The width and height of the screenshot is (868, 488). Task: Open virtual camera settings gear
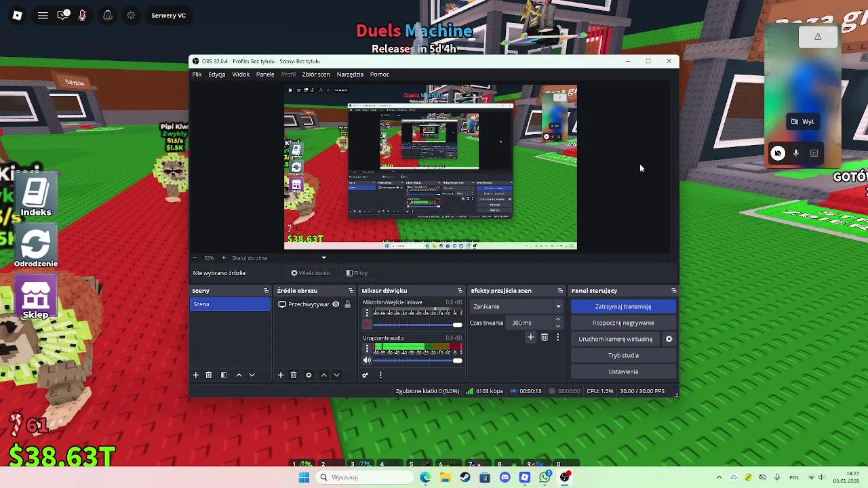(669, 339)
